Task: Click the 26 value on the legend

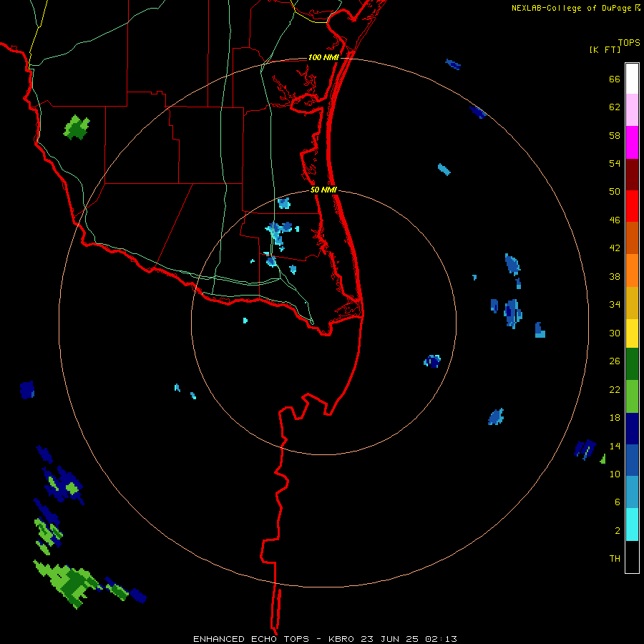Action: click(x=615, y=361)
